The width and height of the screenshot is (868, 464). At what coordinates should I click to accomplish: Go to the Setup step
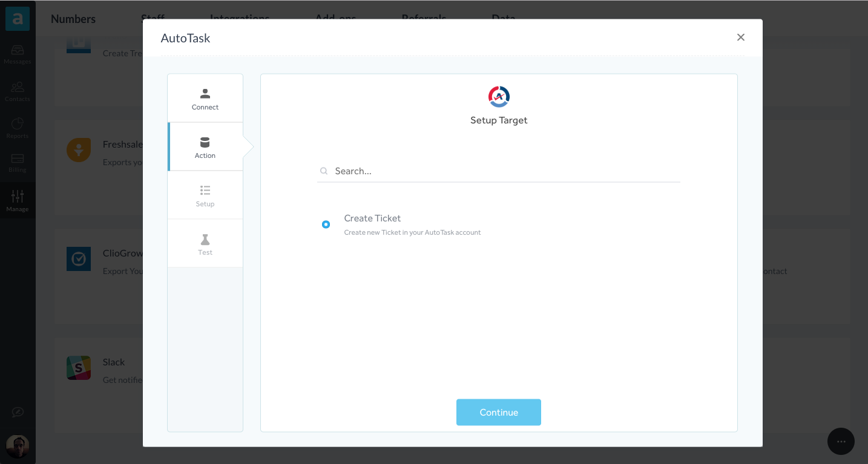pos(205,195)
